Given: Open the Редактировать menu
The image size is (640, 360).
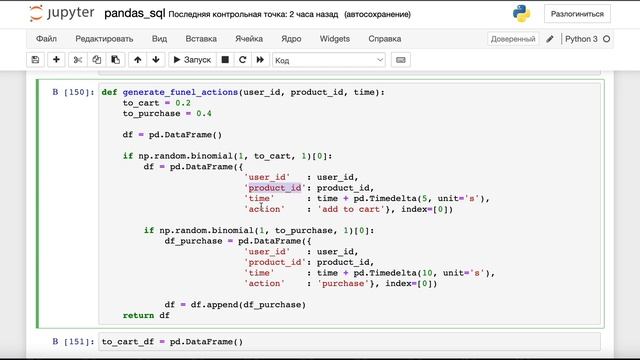Looking at the screenshot, I should 104,39.
